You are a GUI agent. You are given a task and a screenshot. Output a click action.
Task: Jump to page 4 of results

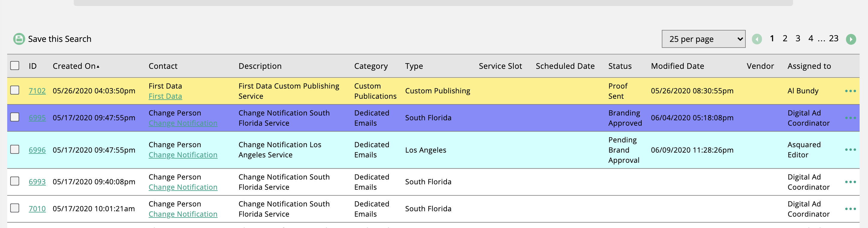tap(810, 38)
